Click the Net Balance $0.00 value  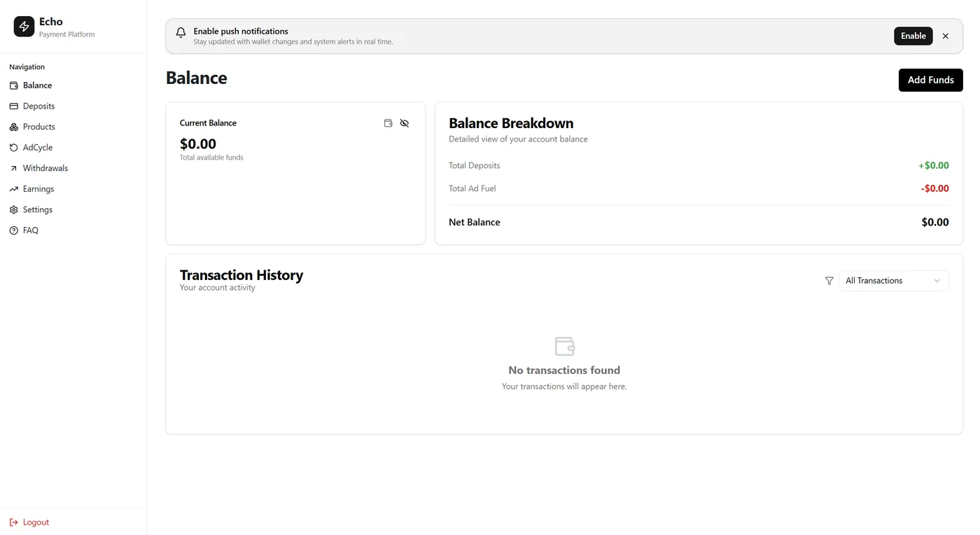click(935, 222)
